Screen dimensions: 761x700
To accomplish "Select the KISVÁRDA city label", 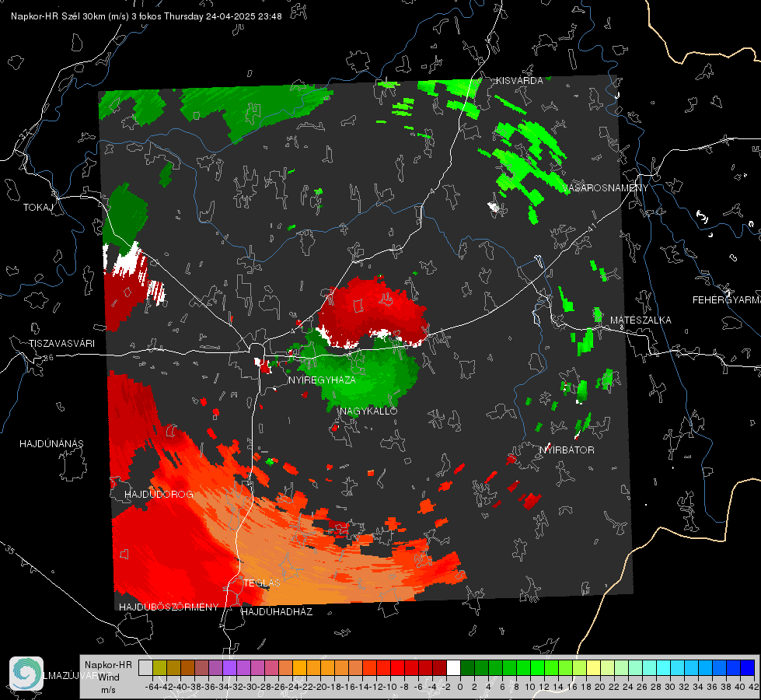I will [519, 81].
